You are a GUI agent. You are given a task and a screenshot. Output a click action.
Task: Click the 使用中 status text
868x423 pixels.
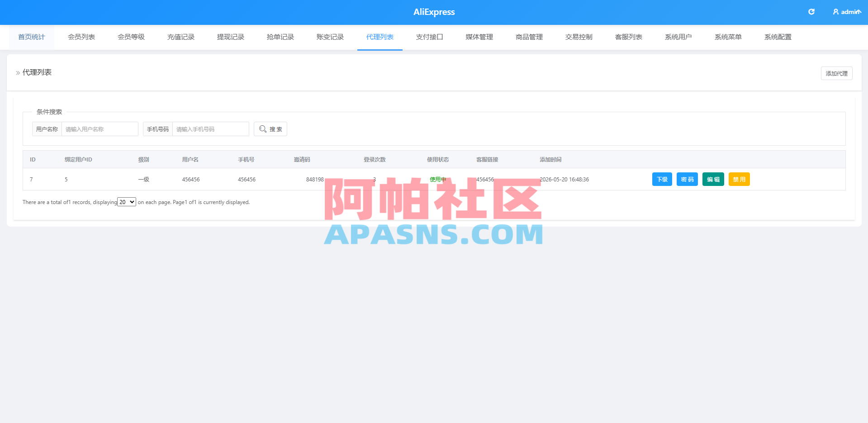pyautogui.click(x=438, y=180)
